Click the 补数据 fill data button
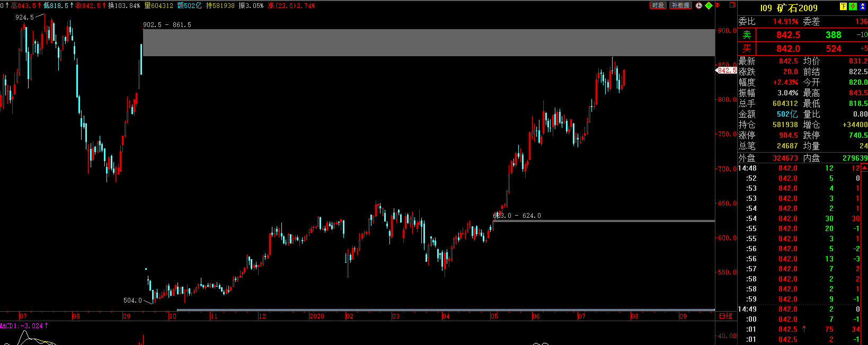Image resolution: width=868 pixels, height=345 pixels. tap(680, 5)
